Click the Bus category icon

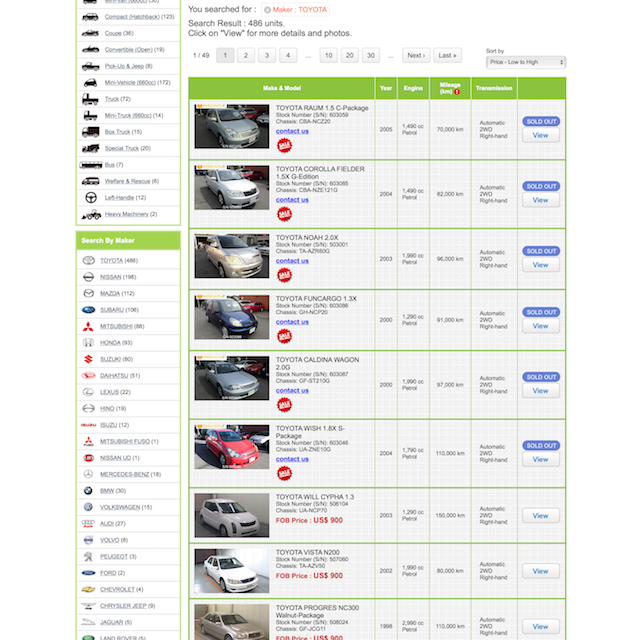(91, 165)
